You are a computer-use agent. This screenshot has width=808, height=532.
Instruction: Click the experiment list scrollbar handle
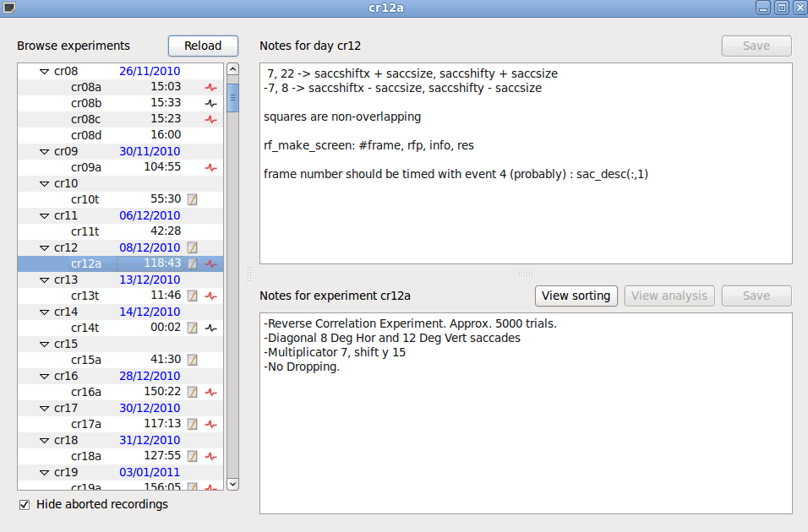(232, 99)
